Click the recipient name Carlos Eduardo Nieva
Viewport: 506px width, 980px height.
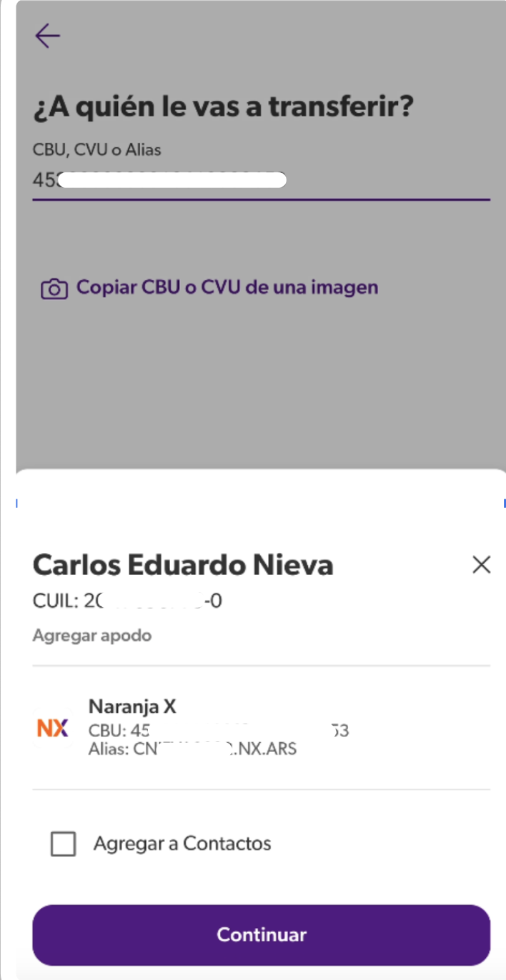click(x=183, y=565)
